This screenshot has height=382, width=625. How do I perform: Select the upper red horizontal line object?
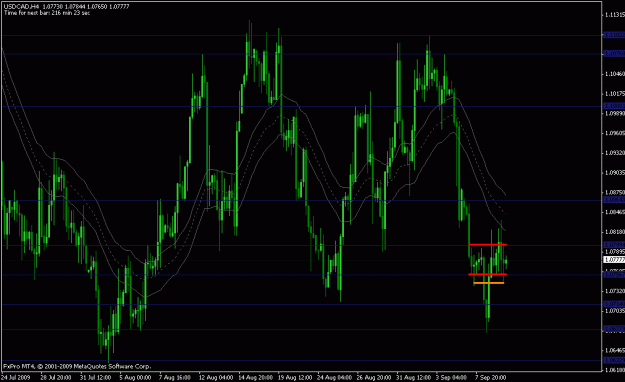coord(488,244)
